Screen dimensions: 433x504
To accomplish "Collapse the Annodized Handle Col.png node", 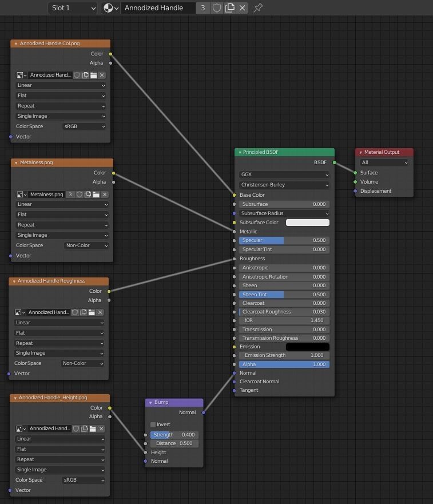I will pyautogui.click(x=16, y=43).
